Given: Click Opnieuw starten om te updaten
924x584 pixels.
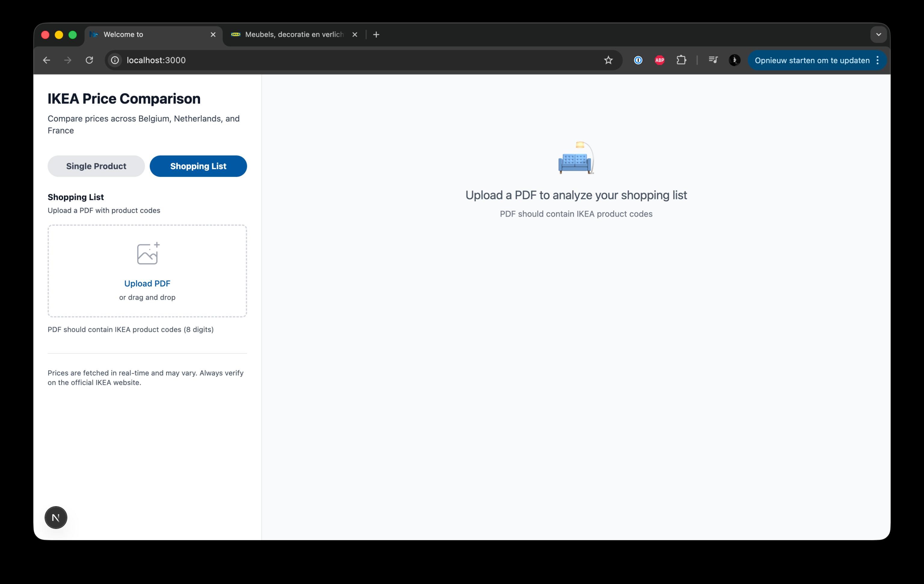Looking at the screenshot, I should coord(812,60).
